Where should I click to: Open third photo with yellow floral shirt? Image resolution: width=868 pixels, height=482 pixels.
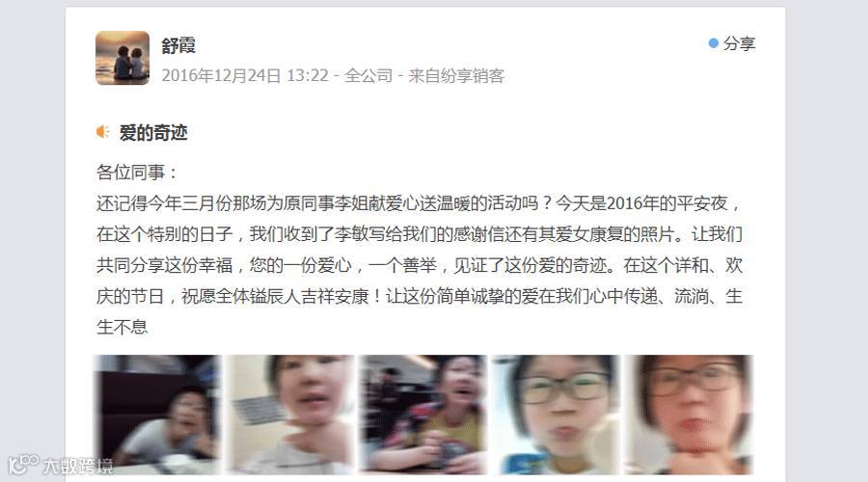pos(423,415)
